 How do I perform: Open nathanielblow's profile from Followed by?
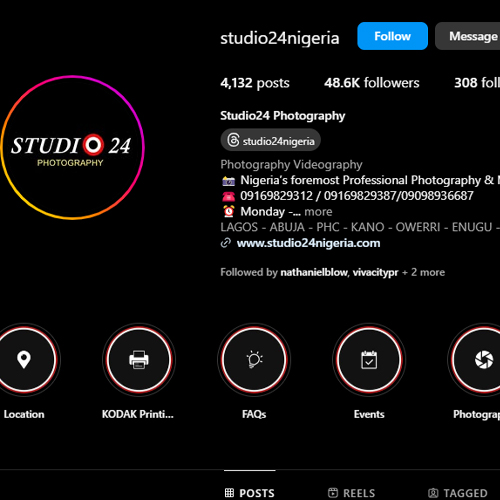pyautogui.click(x=314, y=272)
